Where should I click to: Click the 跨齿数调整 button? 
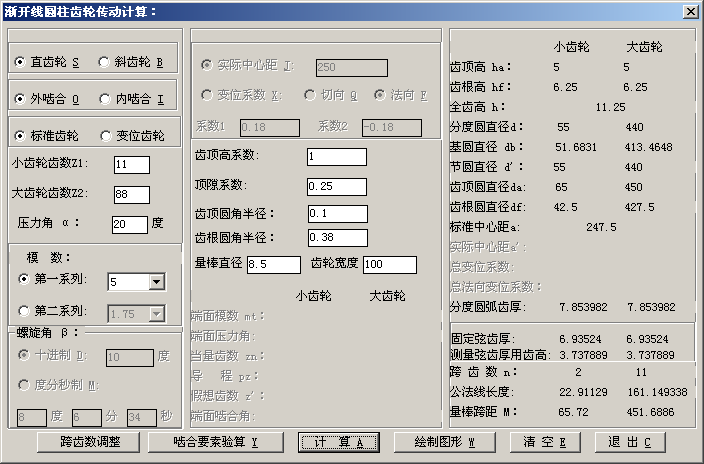click(88, 442)
